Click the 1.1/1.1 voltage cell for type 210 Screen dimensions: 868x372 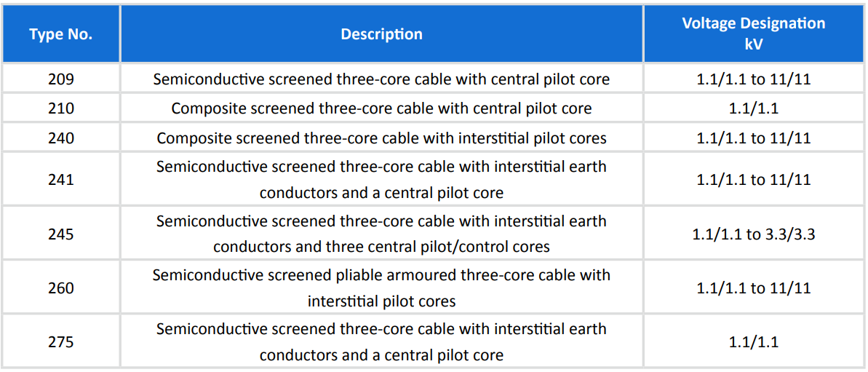coord(754,108)
